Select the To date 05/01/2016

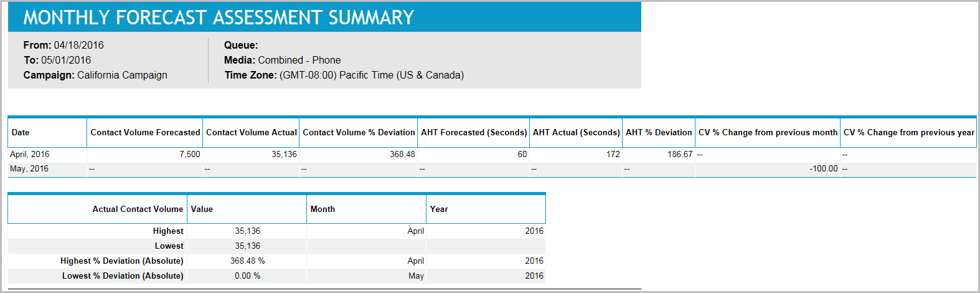[66, 60]
